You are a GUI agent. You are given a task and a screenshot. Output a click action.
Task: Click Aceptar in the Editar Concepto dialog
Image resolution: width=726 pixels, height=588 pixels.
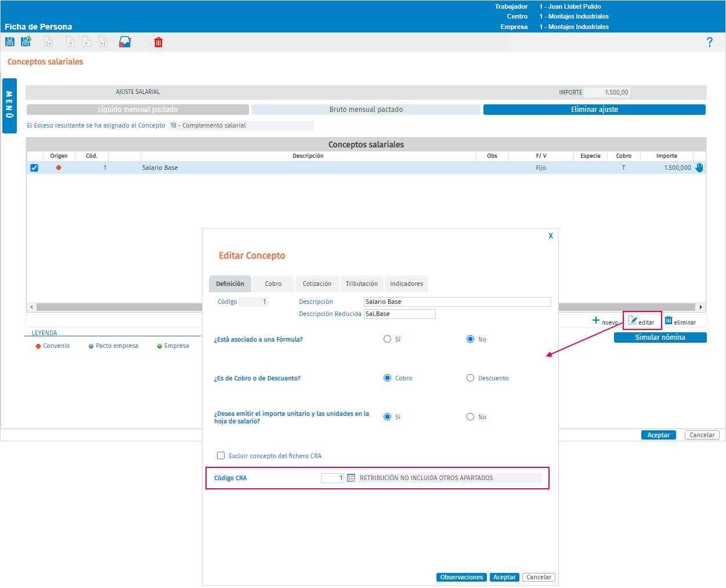click(x=504, y=577)
